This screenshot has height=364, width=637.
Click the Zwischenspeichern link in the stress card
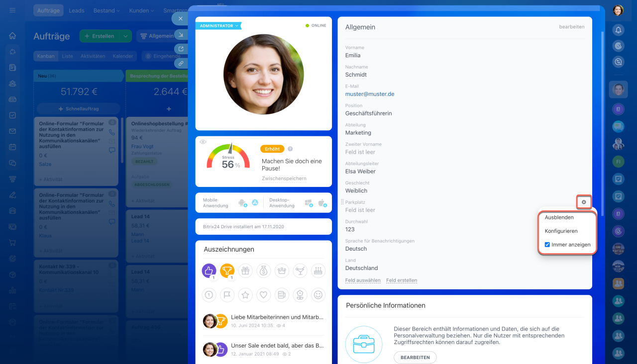(x=284, y=179)
